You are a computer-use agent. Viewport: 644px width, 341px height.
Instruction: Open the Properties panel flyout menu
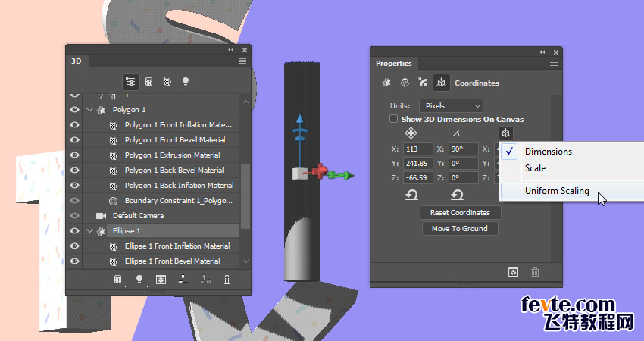[554, 63]
